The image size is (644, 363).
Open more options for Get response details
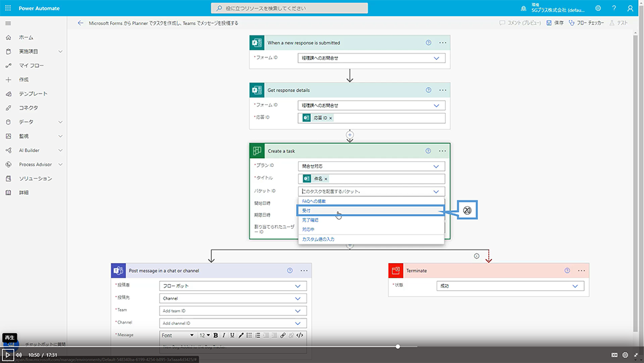click(442, 90)
